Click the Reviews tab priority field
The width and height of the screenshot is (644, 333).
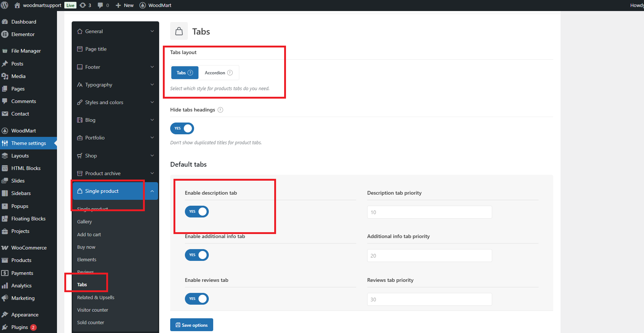[429, 300]
